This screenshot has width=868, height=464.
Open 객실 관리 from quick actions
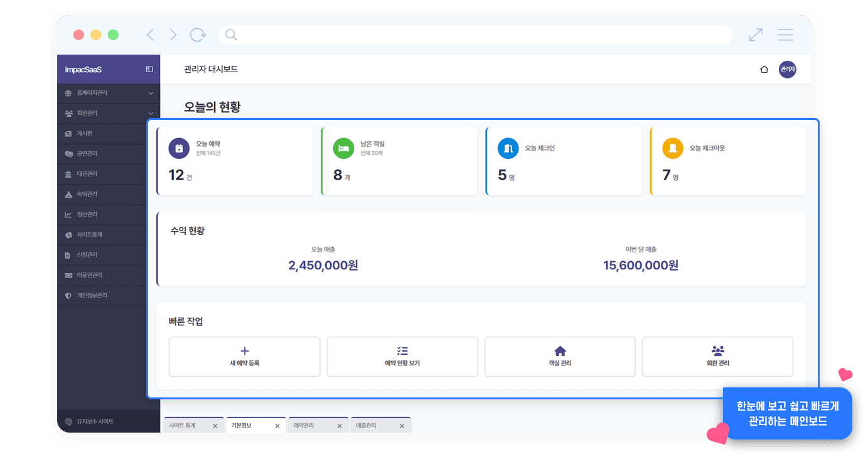coord(560,357)
